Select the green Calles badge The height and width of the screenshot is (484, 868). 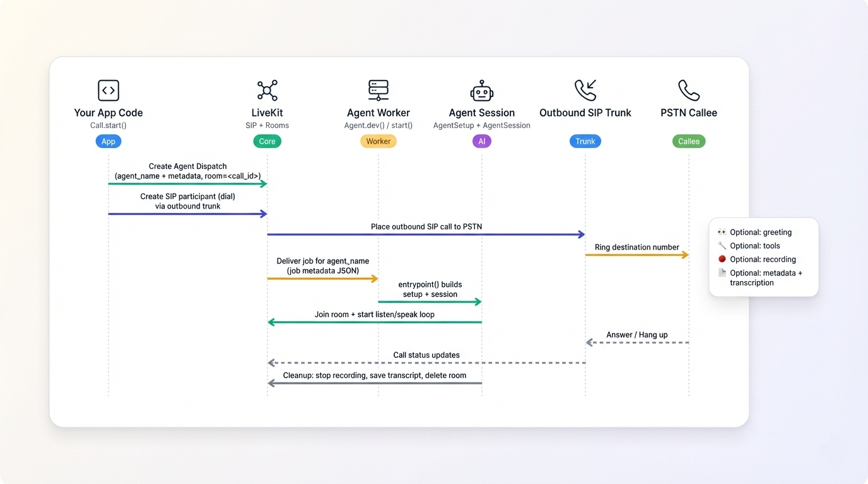click(689, 141)
